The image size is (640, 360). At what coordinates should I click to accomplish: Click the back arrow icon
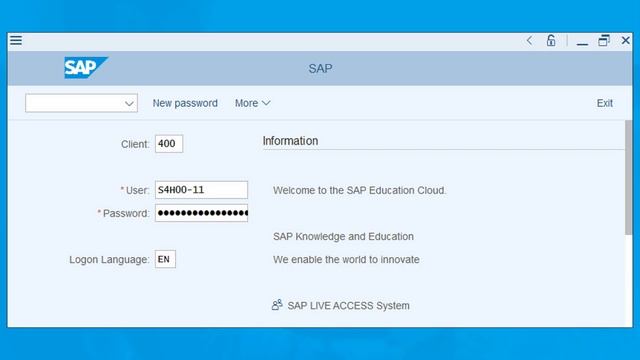pyautogui.click(x=529, y=40)
